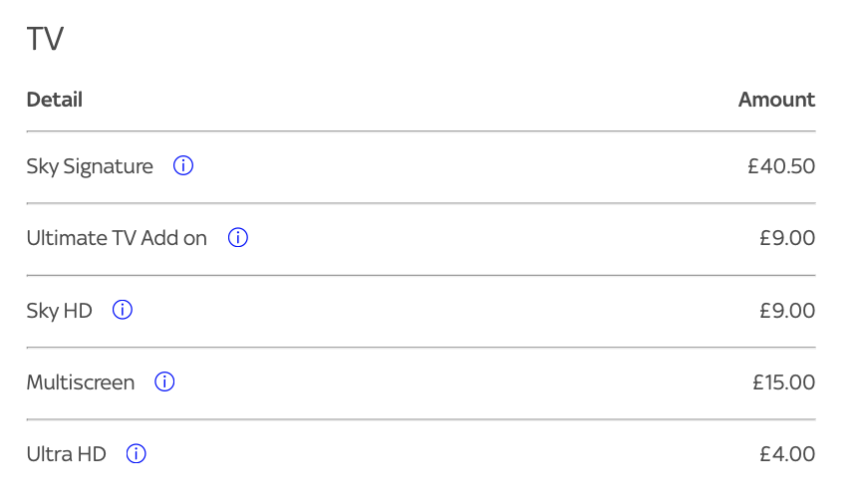Screen dimensions: 863x504
Task: Click the £40.50 Sky Signature amount
Action: coord(781,166)
